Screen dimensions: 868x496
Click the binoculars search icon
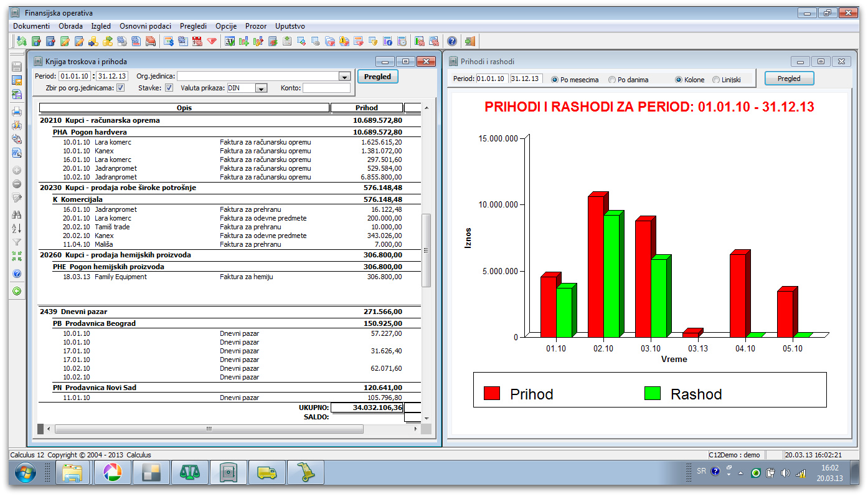pos(17,214)
